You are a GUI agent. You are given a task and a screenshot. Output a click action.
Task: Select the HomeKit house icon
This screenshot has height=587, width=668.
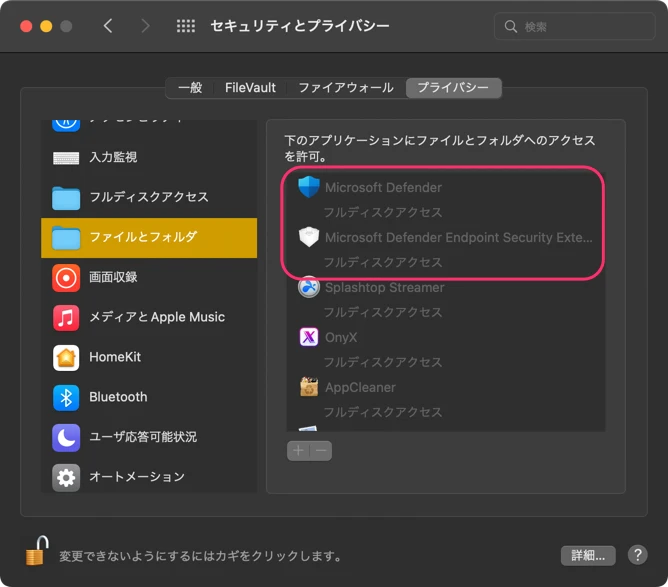click(66, 357)
